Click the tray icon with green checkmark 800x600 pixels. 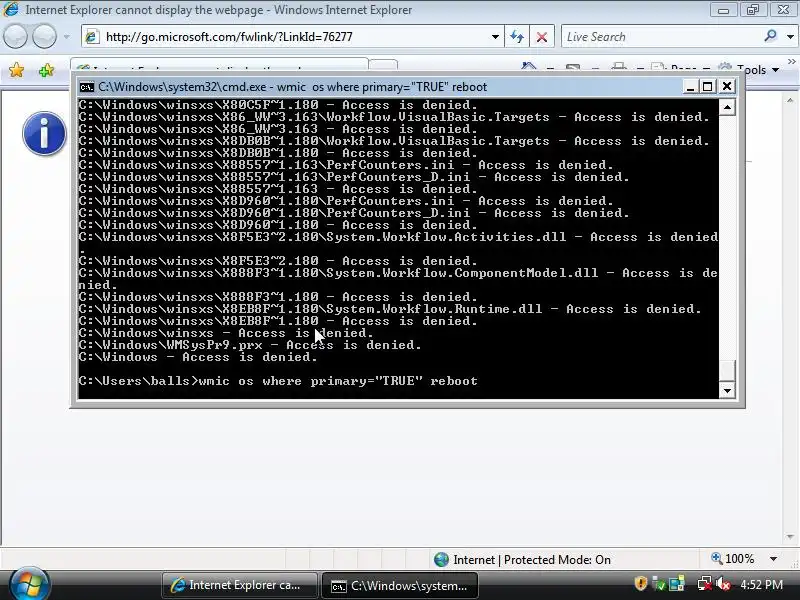tap(659, 583)
